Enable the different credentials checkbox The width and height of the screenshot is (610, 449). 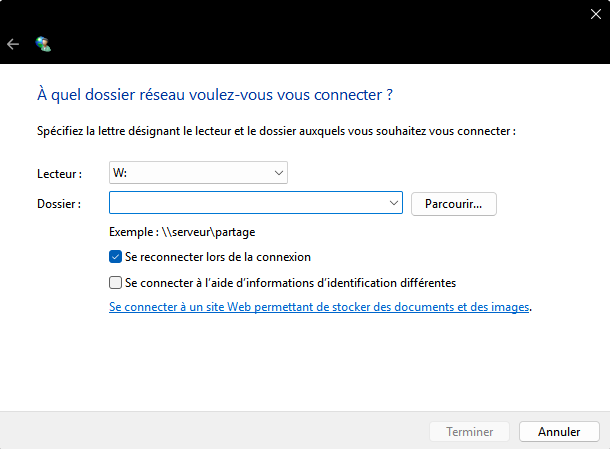coord(115,283)
